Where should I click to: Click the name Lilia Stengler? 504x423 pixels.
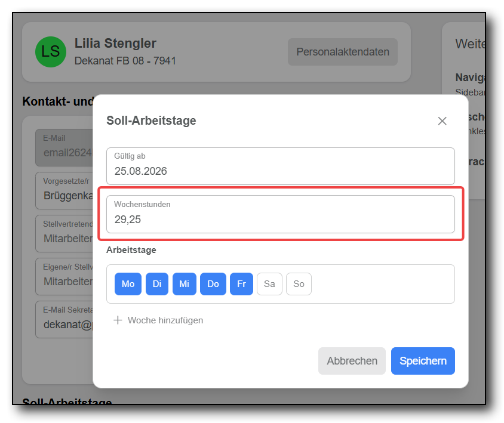tap(115, 44)
